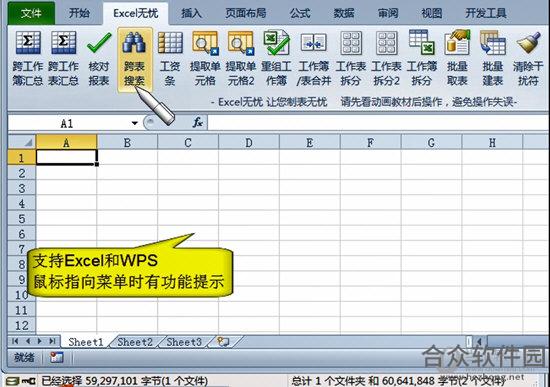
Task: Select cell A1
Action: [x=66, y=157]
